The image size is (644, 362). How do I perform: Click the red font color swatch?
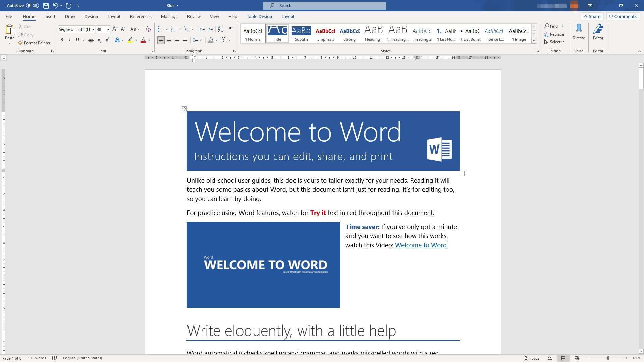pos(143,40)
